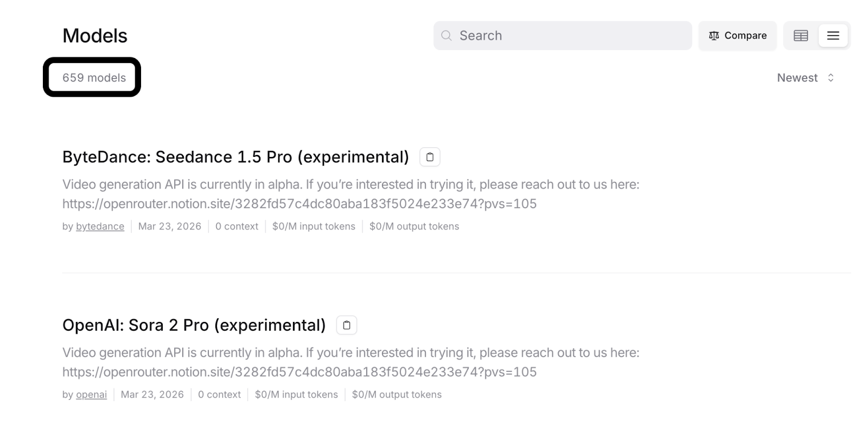
Task: Click the notion.site URL under Sora description
Action: [299, 372]
